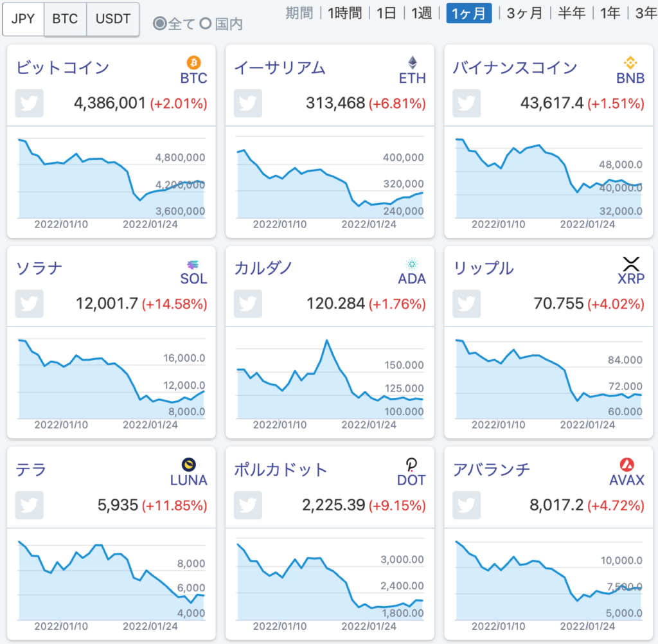Switch to the USDT currency tab
The height and width of the screenshot is (644, 658).
tap(112, 19)
